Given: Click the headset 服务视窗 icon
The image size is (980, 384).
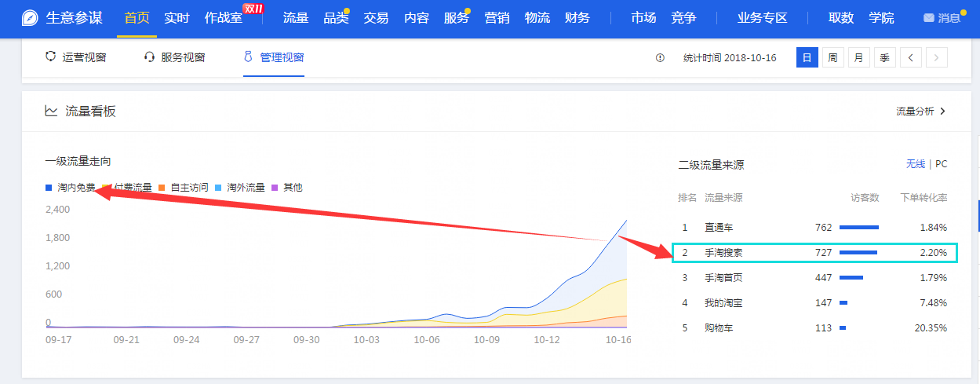Looking at the screenshot, I should click(150, 57).
